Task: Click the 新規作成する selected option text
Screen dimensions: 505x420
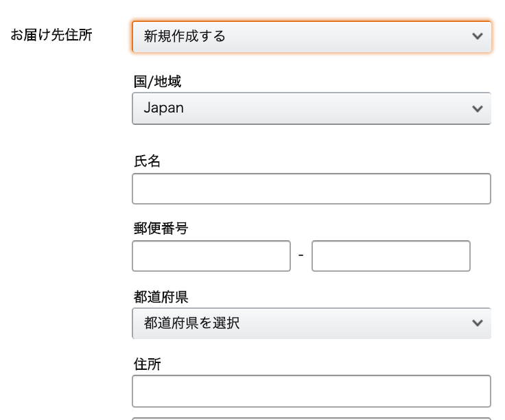Action: (x=185, y=36)
